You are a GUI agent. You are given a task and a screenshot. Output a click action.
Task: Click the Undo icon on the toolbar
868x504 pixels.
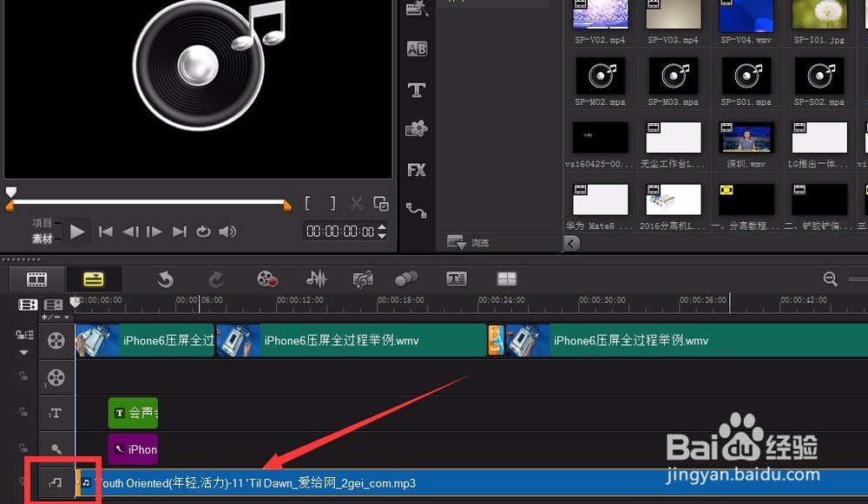[165, 278]
